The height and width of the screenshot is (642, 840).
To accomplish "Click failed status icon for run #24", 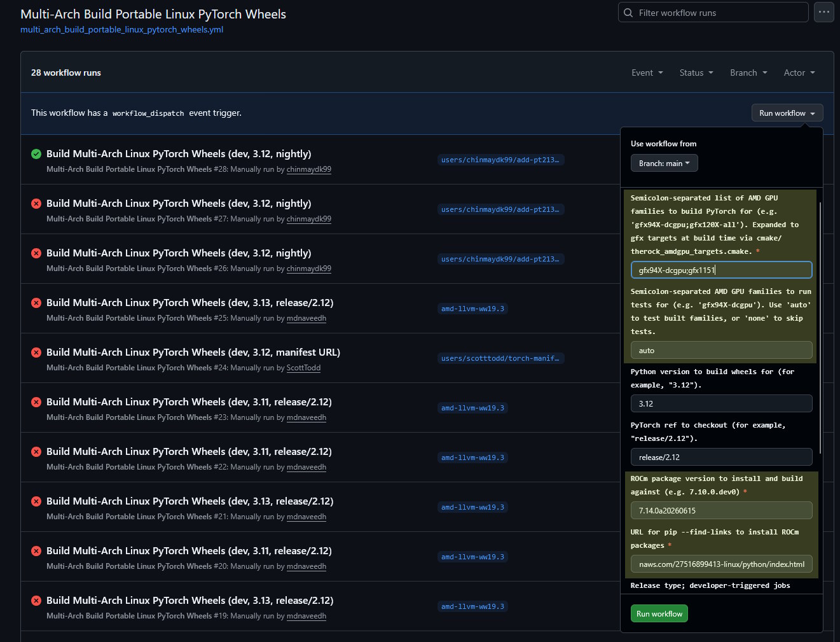I will [x=36, y=352].
